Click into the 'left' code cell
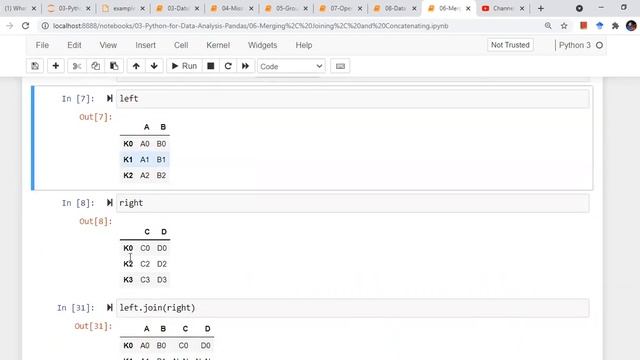This screenshot has height=360, width=640. tap(353, 99)
